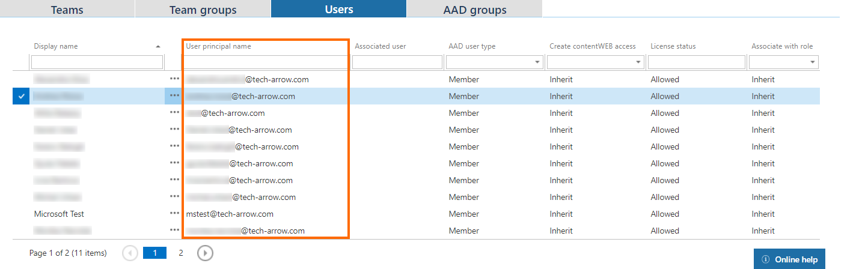Click the Display name sort arrow
This screenshot has width=868, height=269.
[158, 46]
